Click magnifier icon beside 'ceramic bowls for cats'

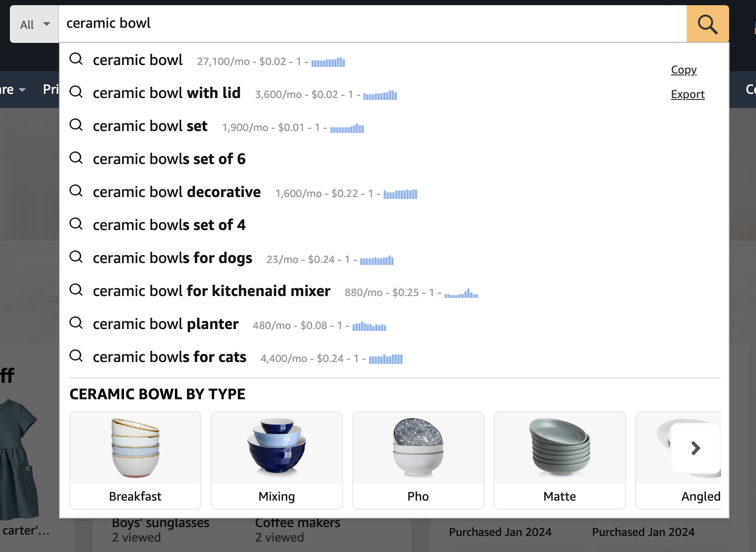[76, 356]
